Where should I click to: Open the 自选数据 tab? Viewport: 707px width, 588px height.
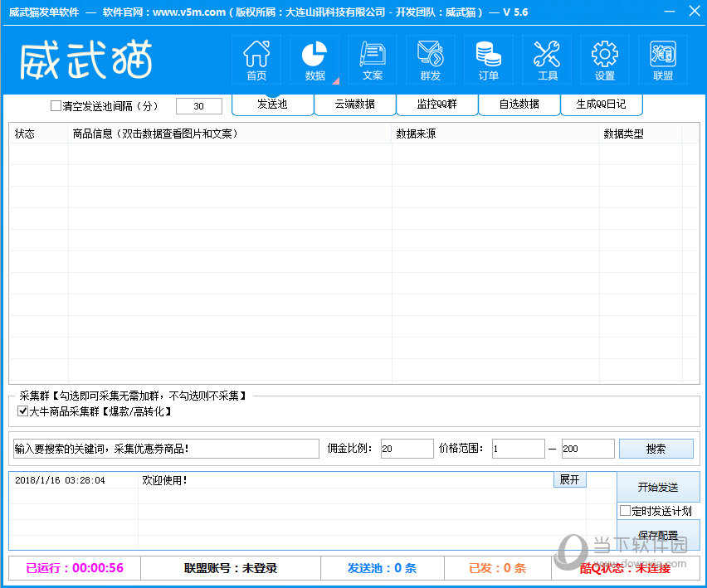[519, 104]
